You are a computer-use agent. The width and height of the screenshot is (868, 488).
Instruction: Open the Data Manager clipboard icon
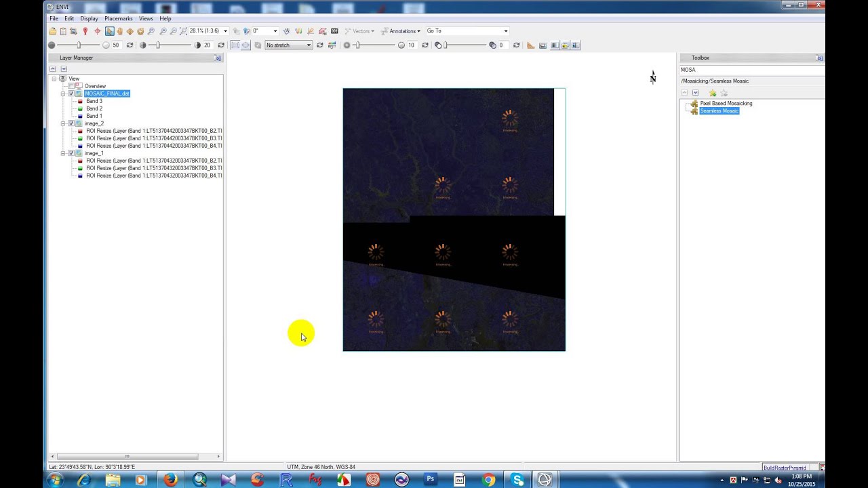63,31
